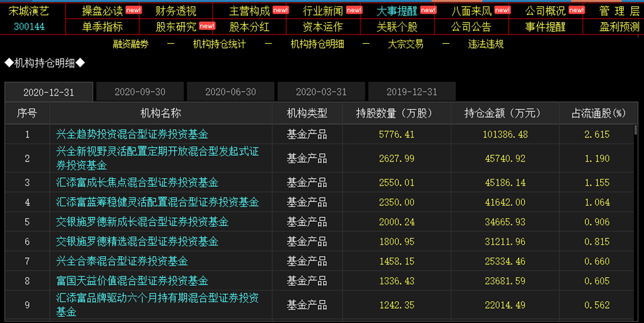Open 富国天益价值混合型证券投资基金 link
Screen dimensions: 644x323
[132, 281]
